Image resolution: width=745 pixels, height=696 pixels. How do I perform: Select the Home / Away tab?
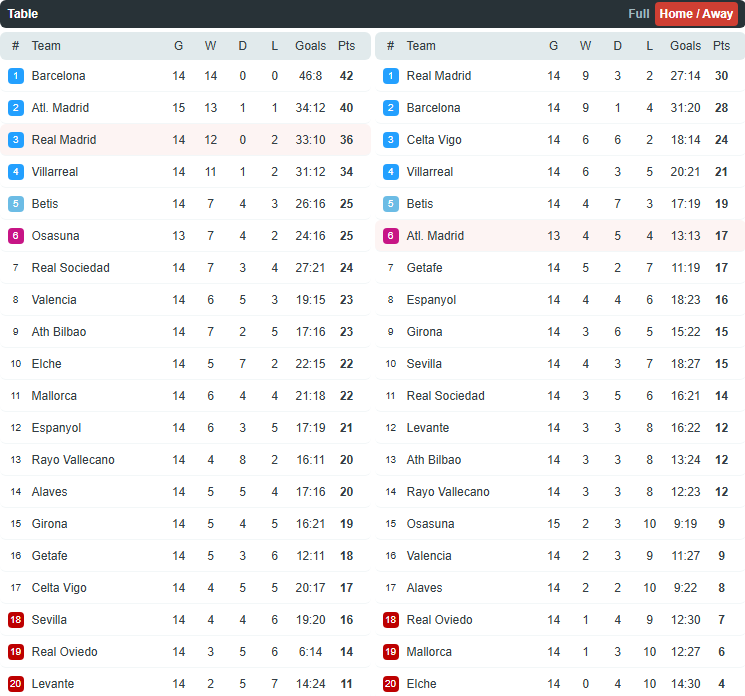click(x=696, y=14)
